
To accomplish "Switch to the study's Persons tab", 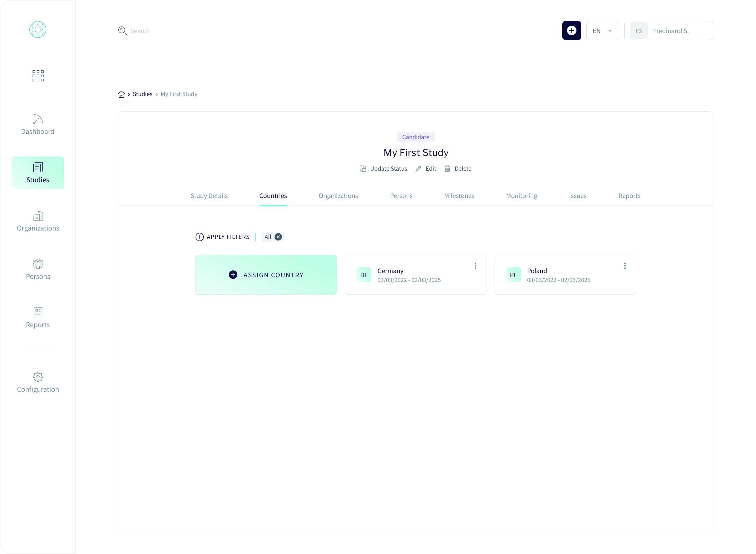I will tap(401, 196).
